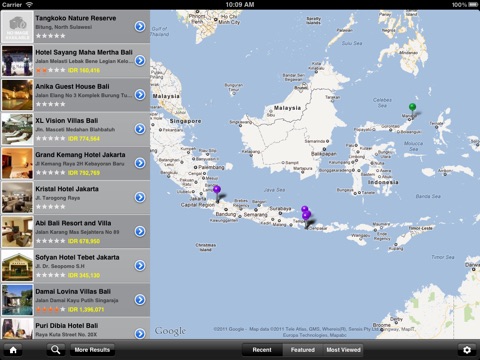Select address Bitung, North Sulawesi
This screenshot has height=360, width=480.
click(x=64, y=27)
